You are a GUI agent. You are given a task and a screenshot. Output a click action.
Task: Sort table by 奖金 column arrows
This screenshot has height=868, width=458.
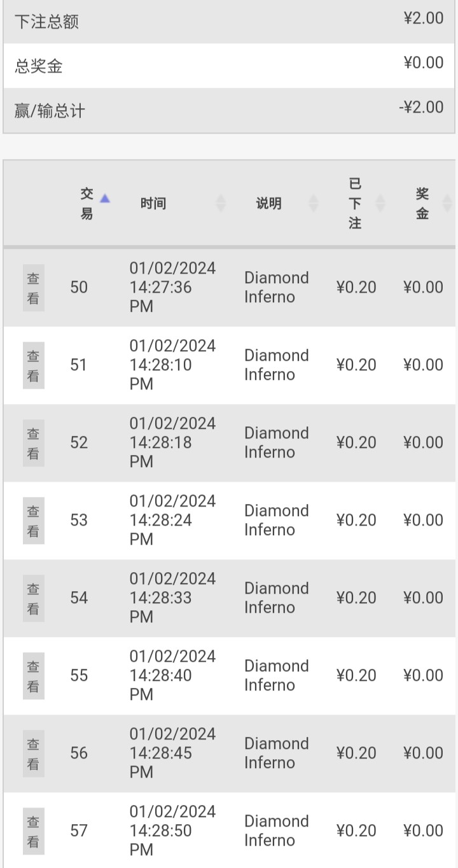click(447, 204)
